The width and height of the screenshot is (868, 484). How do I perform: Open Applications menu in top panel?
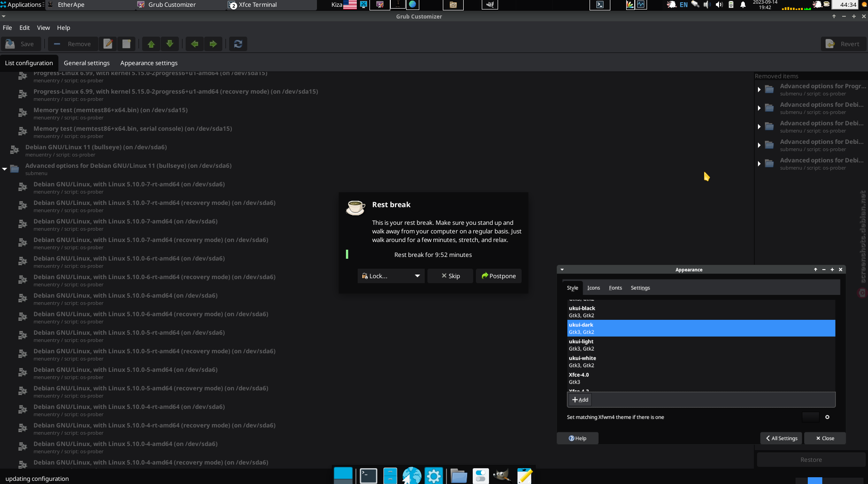pyautogui.click(x=21, y=5)
